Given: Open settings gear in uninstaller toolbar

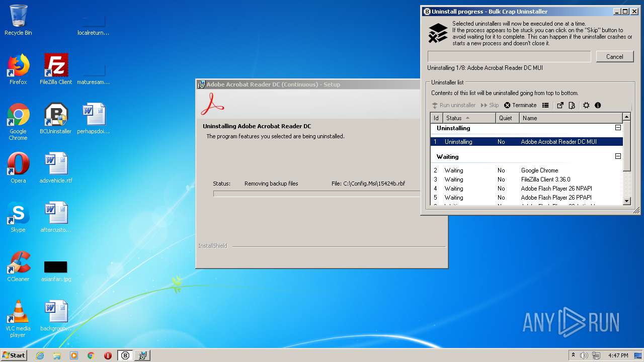Looking at the screenshot, I should (586, 105).
